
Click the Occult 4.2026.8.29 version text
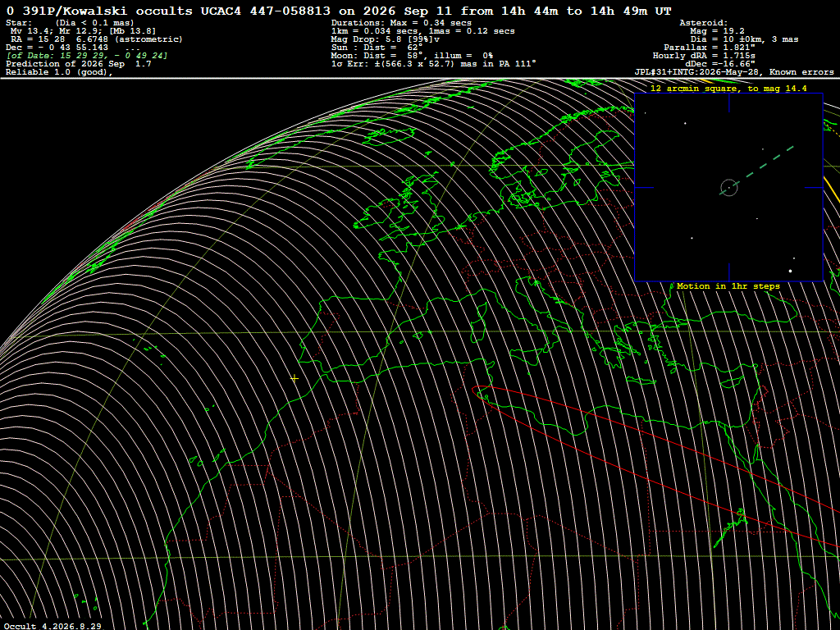tap(52, 626)
